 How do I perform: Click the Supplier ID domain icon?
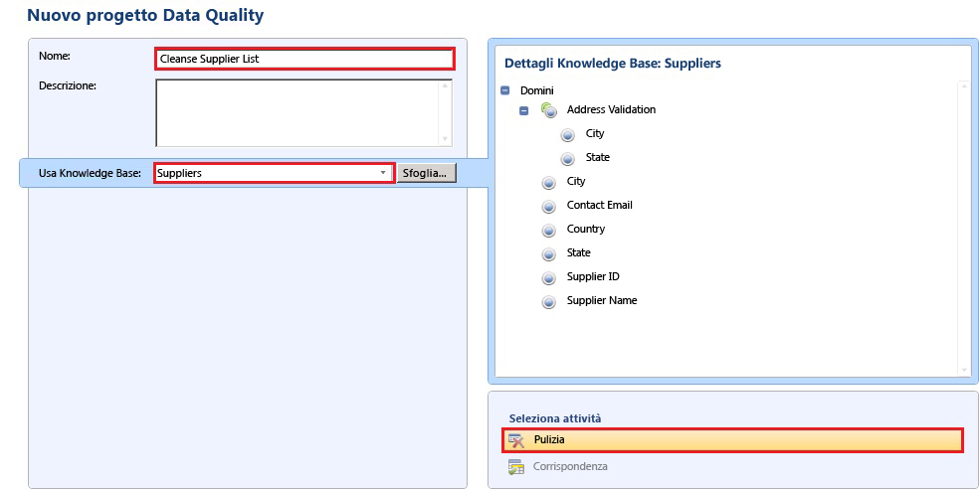tap(548, 277)
